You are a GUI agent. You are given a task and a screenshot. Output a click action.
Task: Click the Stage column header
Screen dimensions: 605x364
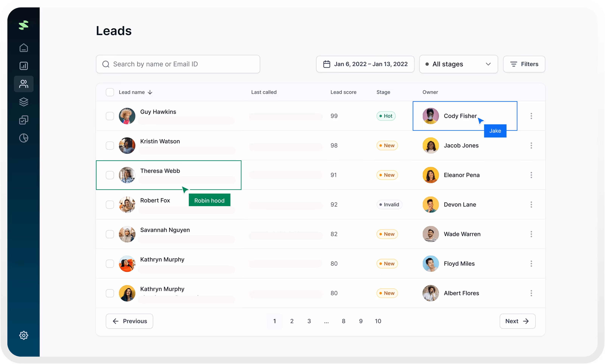click(x=383, y=92)
